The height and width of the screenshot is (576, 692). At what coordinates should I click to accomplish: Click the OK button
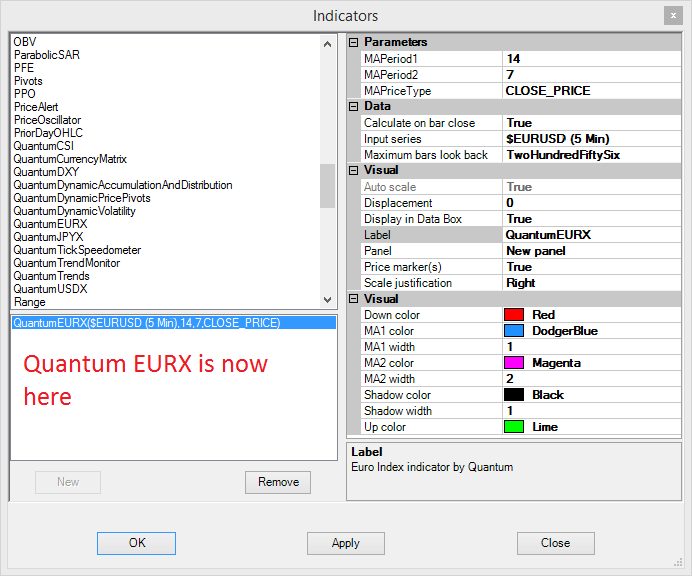[136, 543]
